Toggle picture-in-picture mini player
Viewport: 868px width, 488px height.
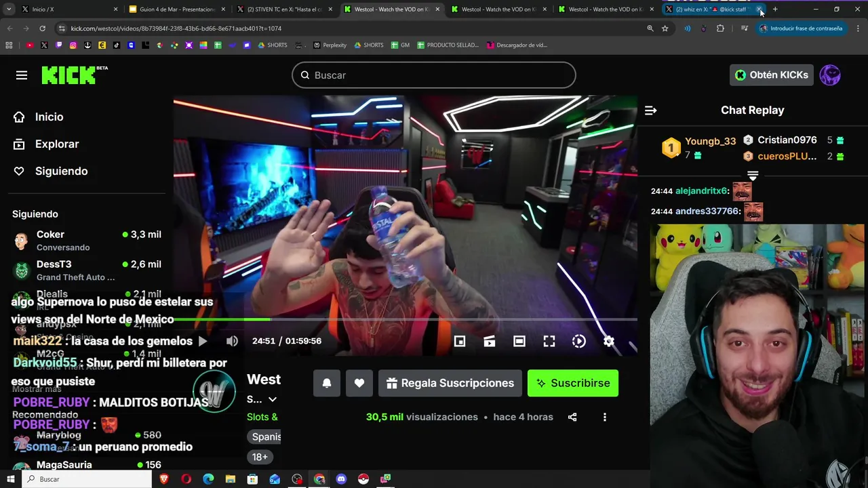460,341
